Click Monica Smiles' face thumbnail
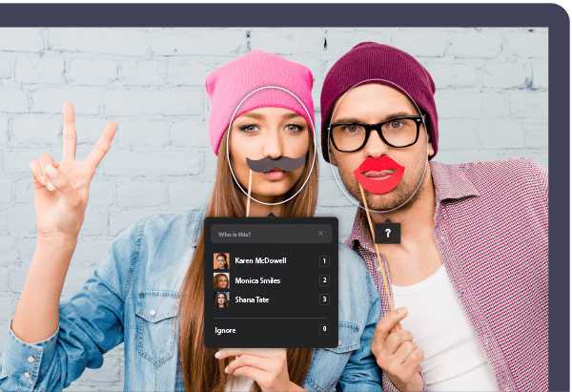572x392 pixels. (x=221, y=280)
